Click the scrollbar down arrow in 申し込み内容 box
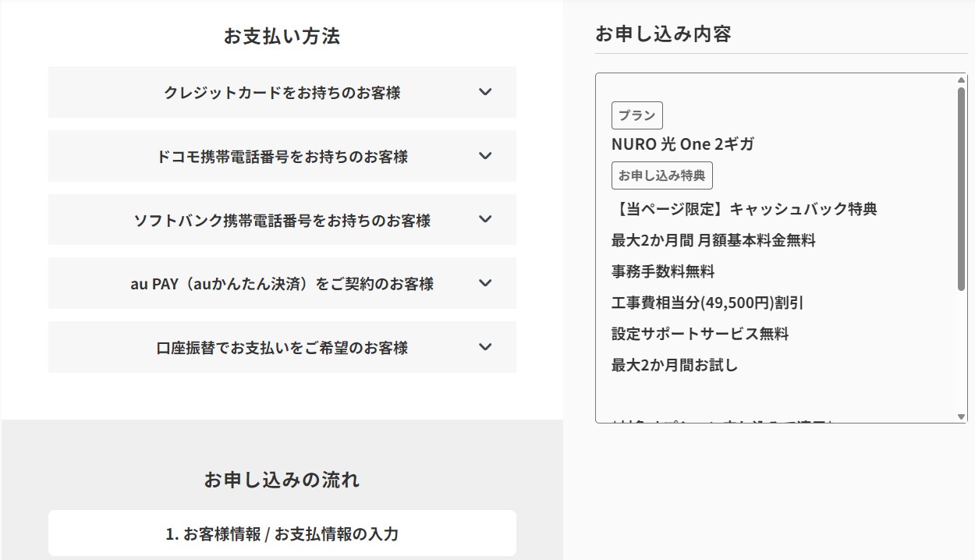Screen dimensions: 975x560 click(x=962, y=415)
